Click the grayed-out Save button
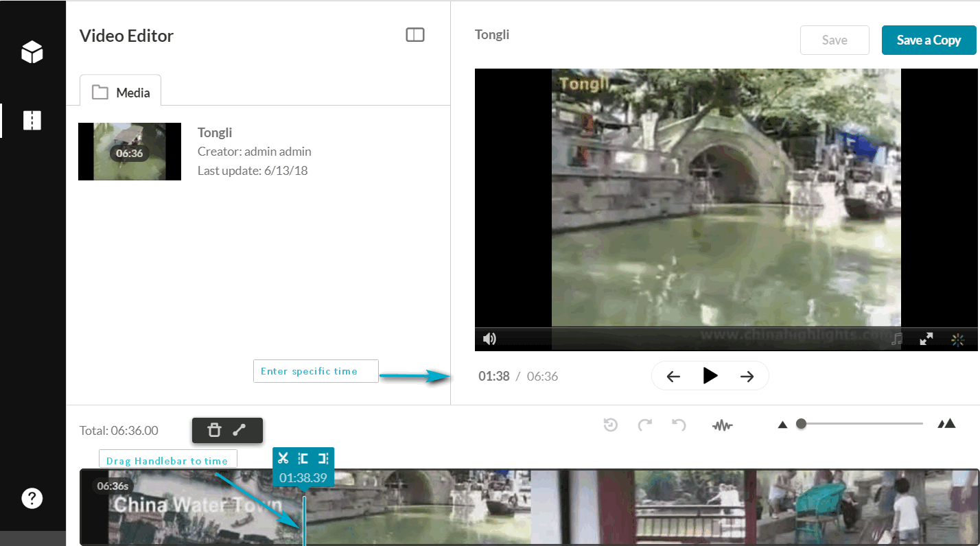 tap(835, 40)
